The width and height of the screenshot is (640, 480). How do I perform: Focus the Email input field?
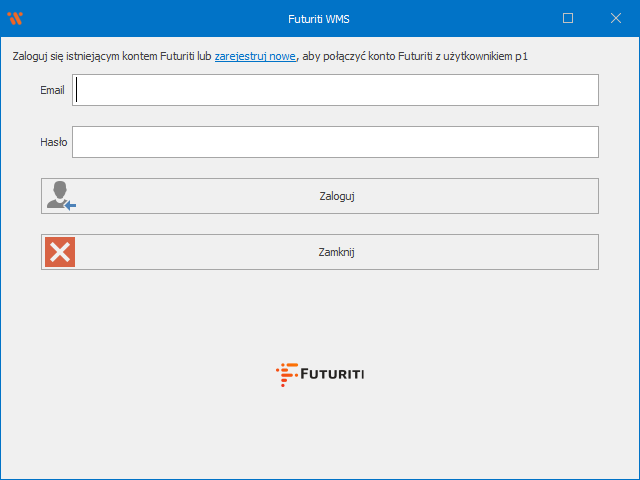[335, 90]
